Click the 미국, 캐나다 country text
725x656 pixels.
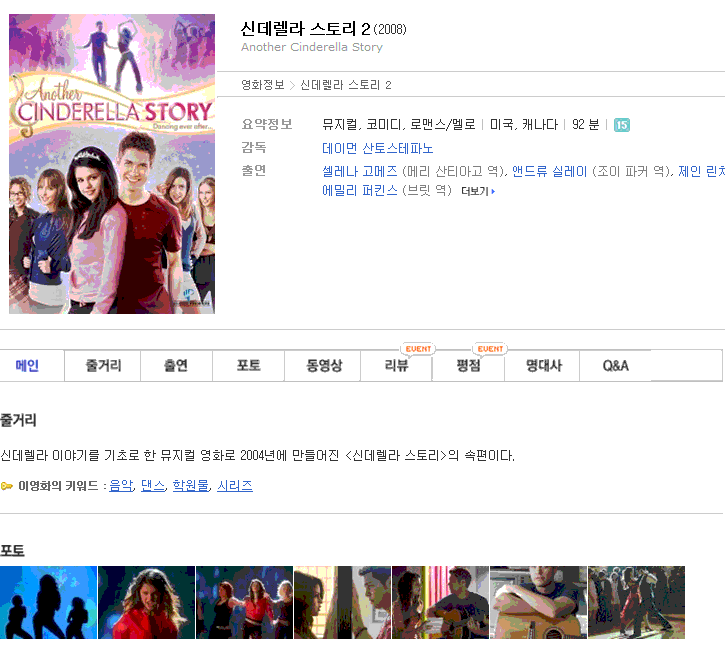point(524,125)
